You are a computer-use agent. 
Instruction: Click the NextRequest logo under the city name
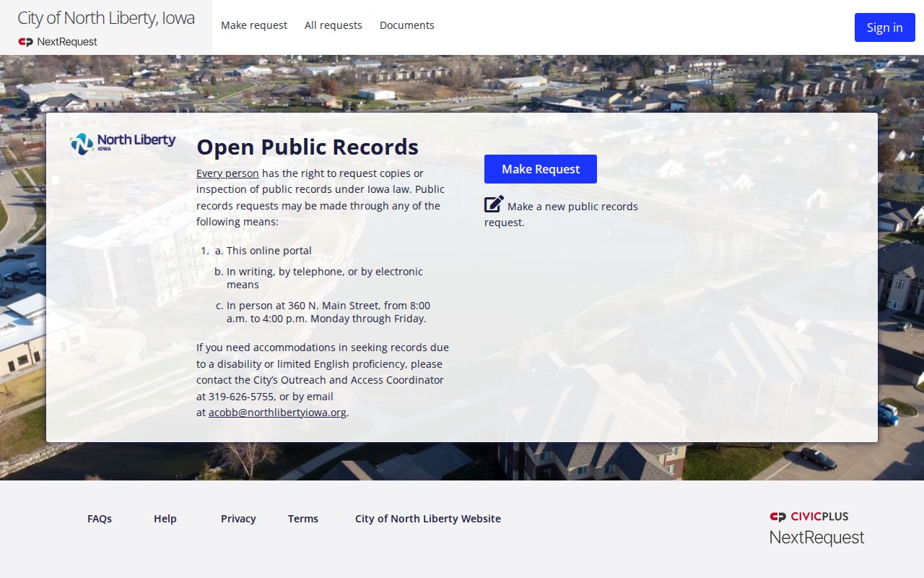click(58, 42)
